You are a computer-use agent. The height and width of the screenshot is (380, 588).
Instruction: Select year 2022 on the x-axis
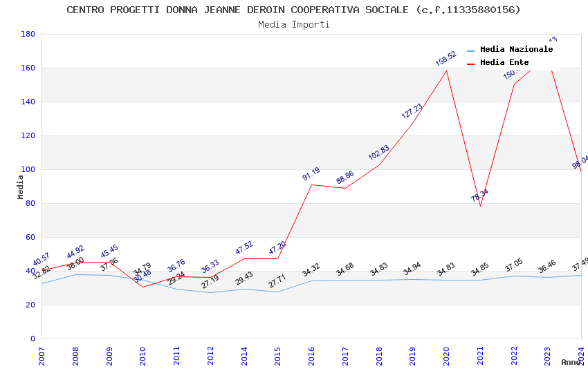pos(514,356)
